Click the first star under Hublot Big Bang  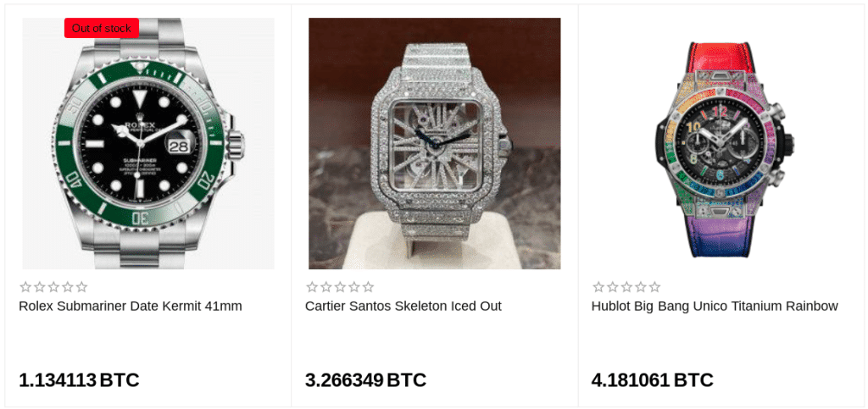pos(598,287)
